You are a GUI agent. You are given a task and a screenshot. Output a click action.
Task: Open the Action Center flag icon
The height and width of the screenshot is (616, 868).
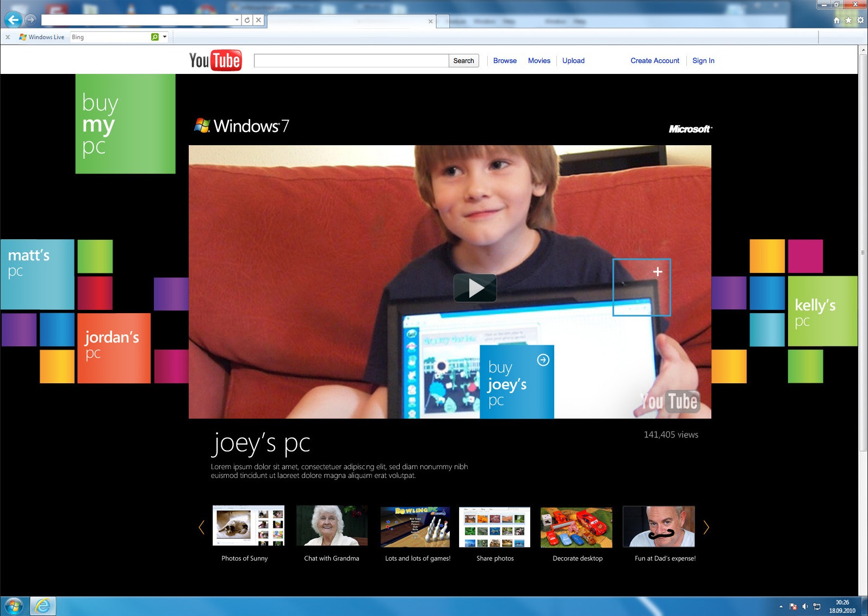(793, 606)
